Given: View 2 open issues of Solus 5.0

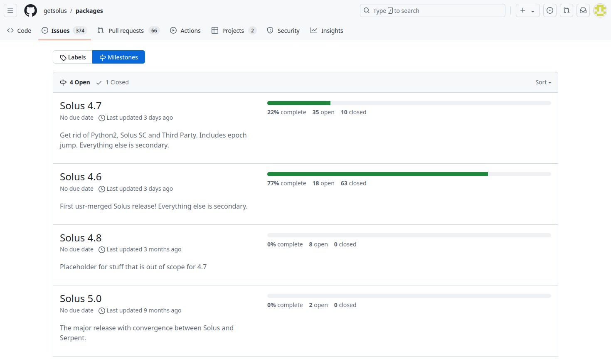Looking at the screenshot, I should pos(318,305).
